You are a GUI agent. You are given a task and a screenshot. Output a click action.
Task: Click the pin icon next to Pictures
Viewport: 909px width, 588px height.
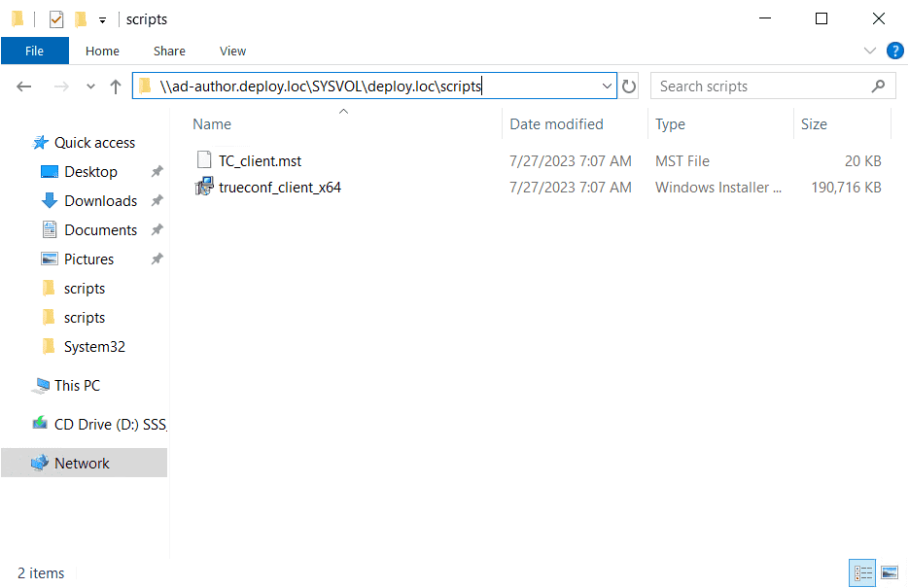pos(157,259)
